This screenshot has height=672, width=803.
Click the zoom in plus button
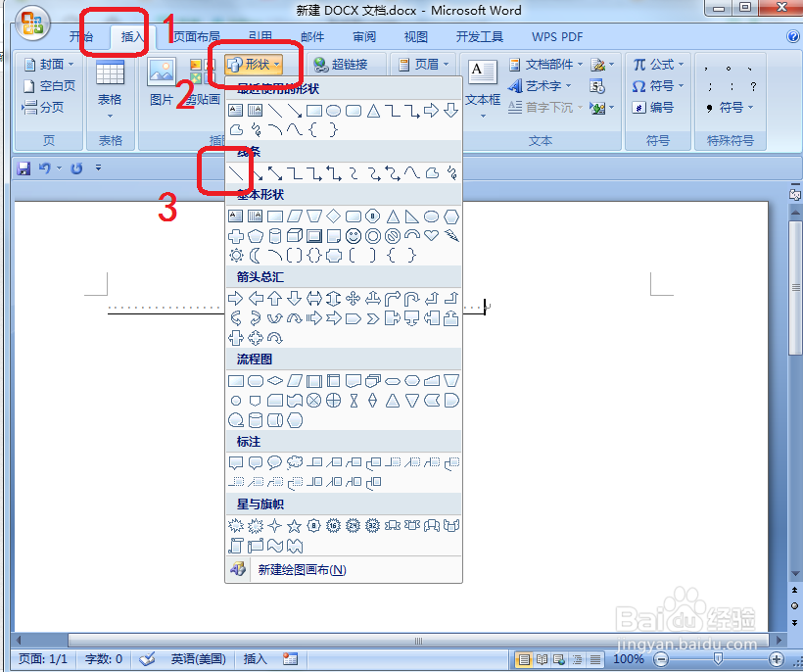777,659
